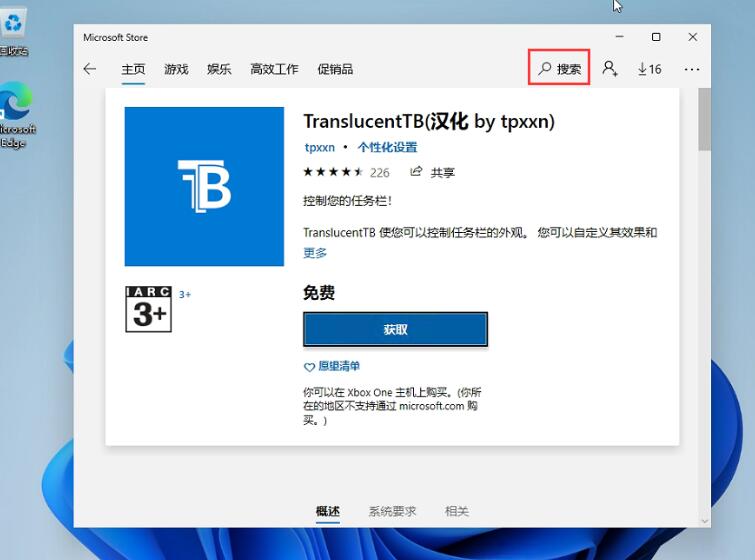
Task: Click the tpxxn publisher link
Action: point(320,147)
